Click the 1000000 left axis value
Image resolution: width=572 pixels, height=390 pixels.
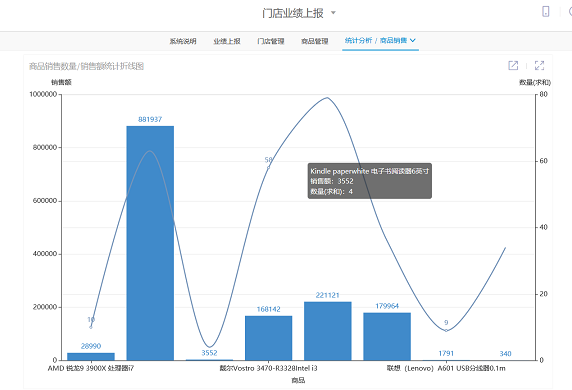click(43, 94)
